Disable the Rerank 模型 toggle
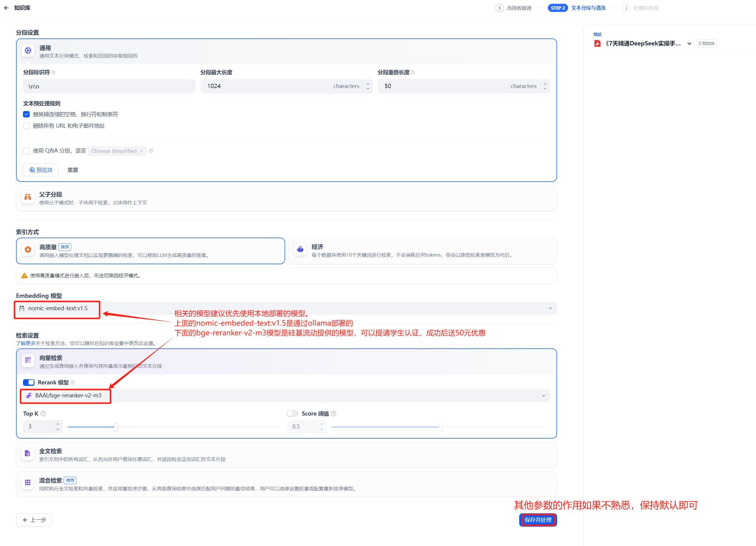This screenshot has width=756, height=546. pos(29,383)
